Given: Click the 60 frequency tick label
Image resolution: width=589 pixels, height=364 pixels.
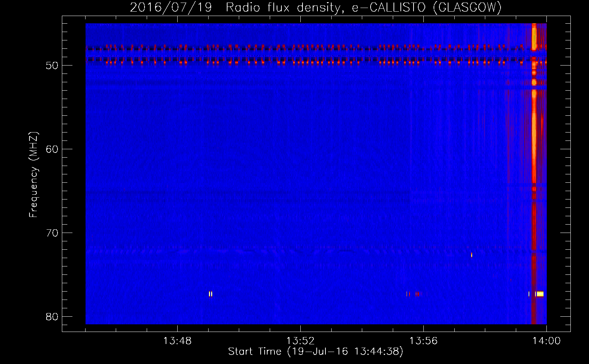Looking at the screenshot, I should [x=52, y=149].
